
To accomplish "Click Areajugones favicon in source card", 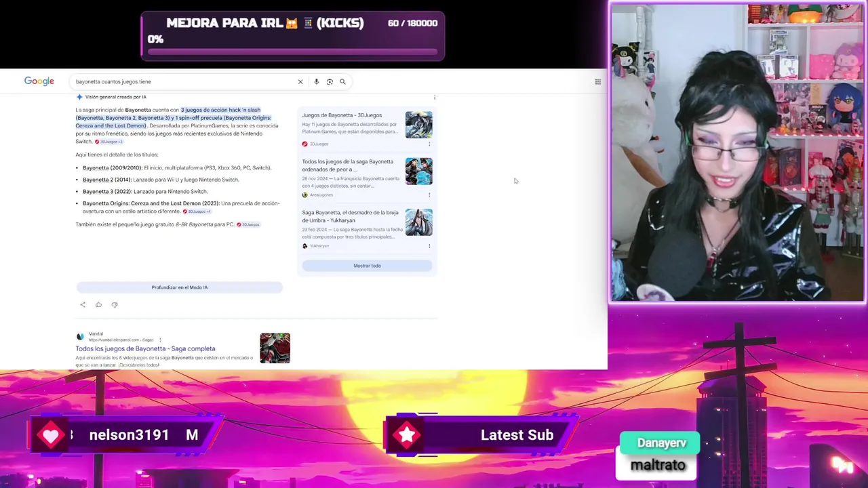I will pos(304,195).
